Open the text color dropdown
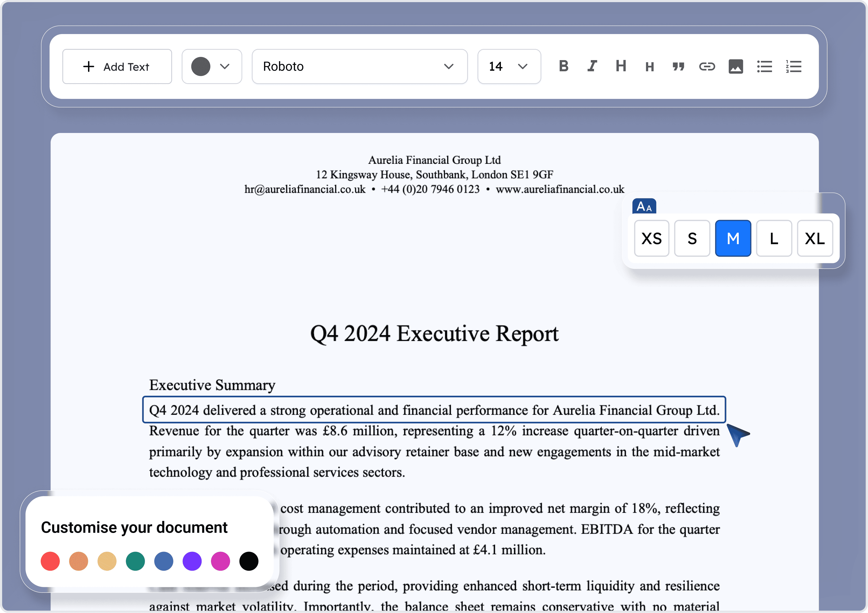The height and width of the screenshot is (613, 868). [212, 66]
